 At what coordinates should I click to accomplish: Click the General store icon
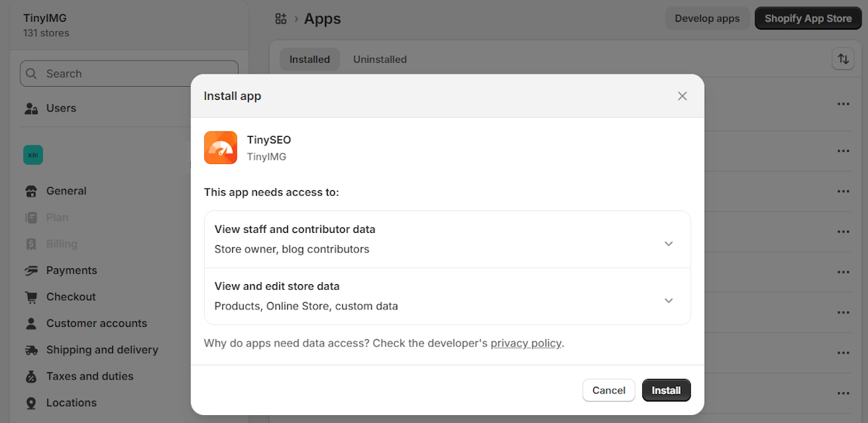point(31,192)
